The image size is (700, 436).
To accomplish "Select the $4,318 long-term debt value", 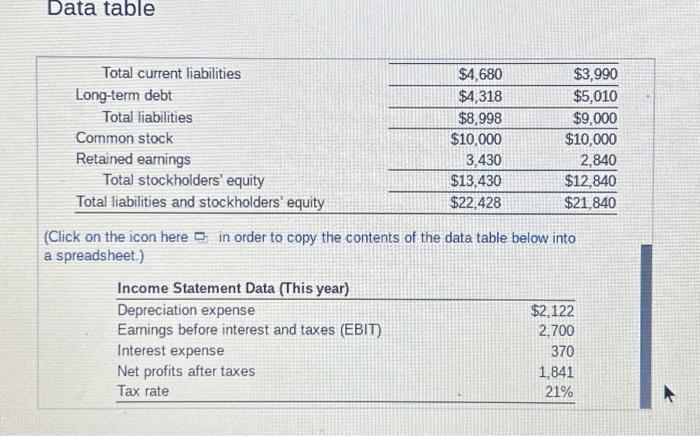I will 480,96.
